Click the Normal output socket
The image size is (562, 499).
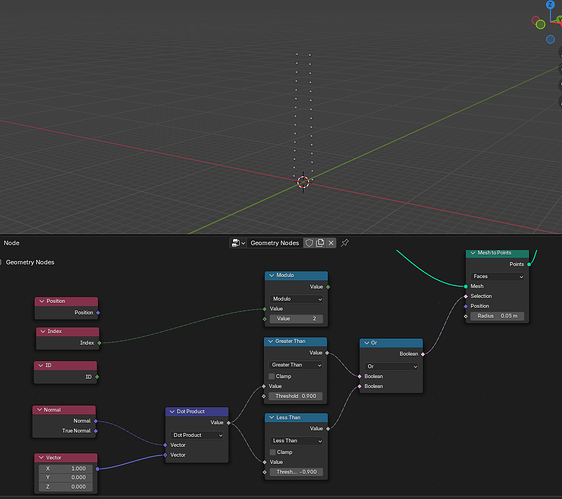coord(96,421)
